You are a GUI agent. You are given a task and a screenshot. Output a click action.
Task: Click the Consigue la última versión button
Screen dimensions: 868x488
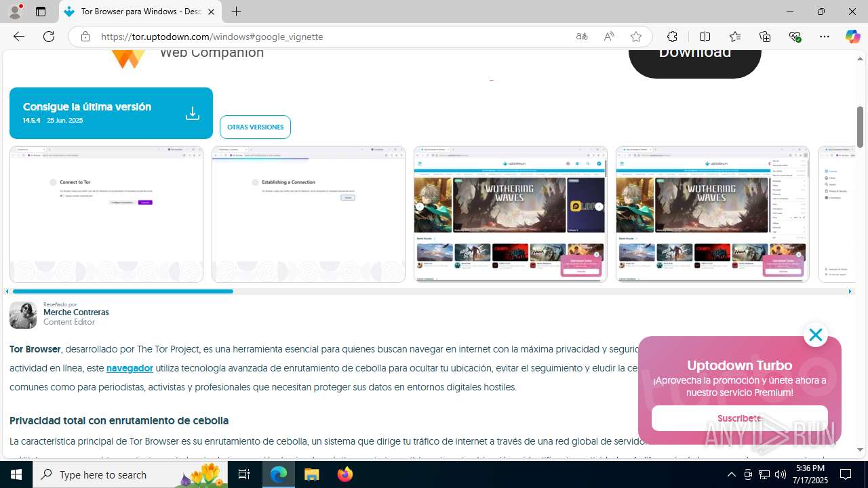point(111,113)
